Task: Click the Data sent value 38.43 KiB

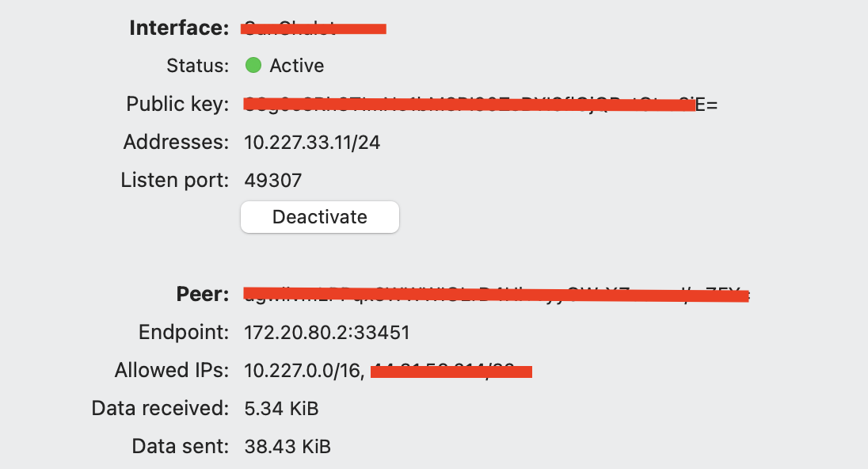Action: click(x=287, y=446)
